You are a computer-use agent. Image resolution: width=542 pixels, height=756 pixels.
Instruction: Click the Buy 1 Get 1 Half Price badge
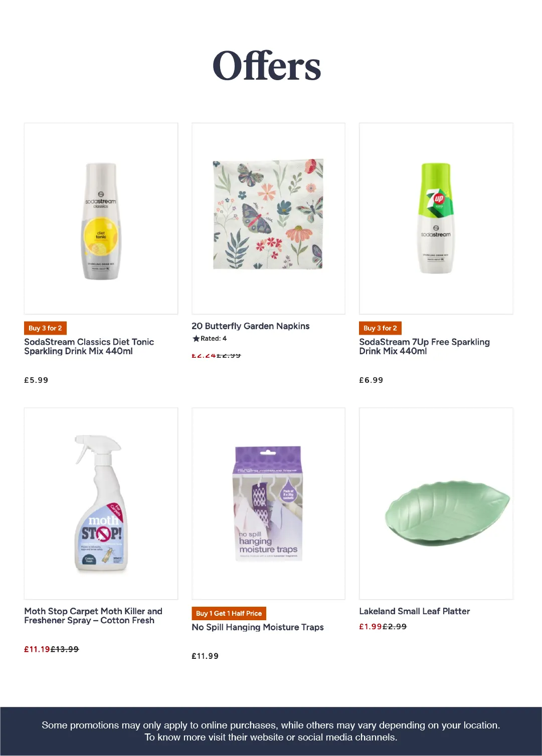[x=229, y=613]
